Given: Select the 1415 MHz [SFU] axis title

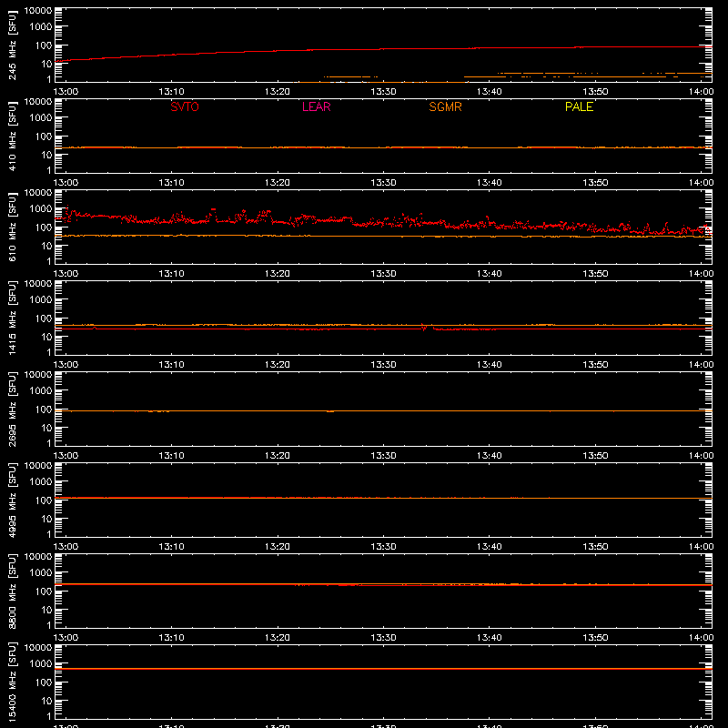Looking at the screenshot, I should tap(12, 318).
